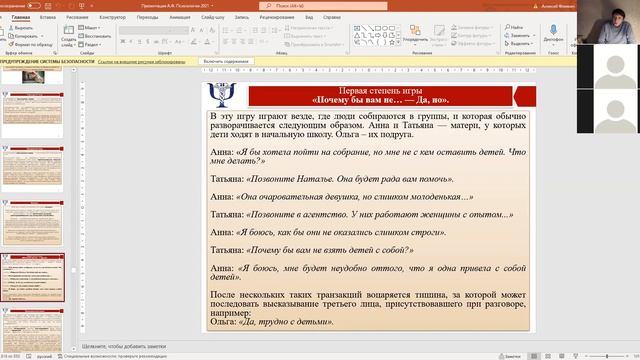
Task: Open the Выделить (Select) dropdown
Action: coord(519,43)
